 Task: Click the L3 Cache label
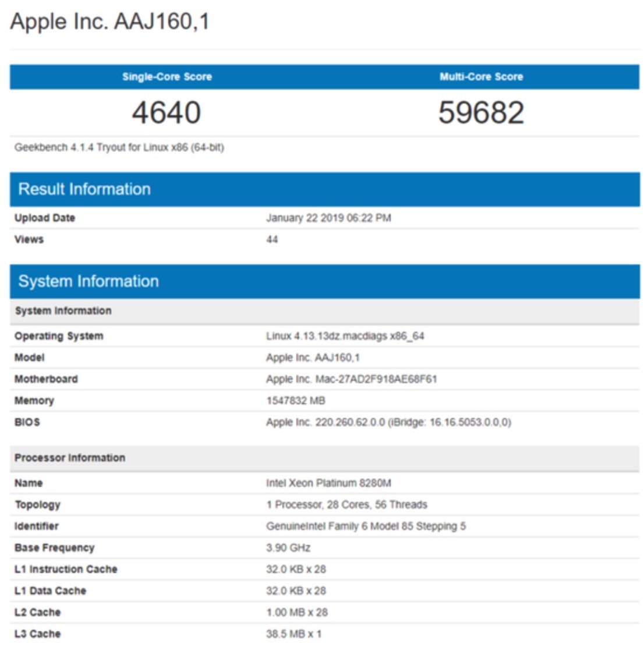tap(38, 634)
